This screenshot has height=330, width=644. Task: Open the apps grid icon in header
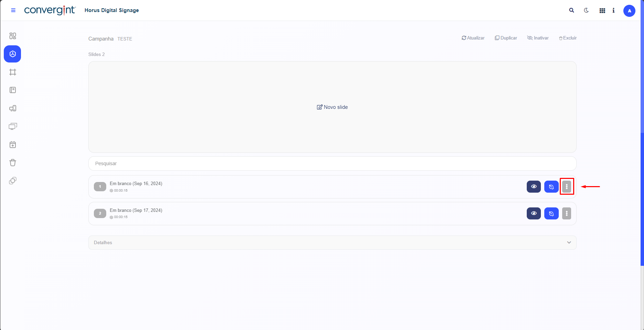pyautogui.click(x=602, y=11)
